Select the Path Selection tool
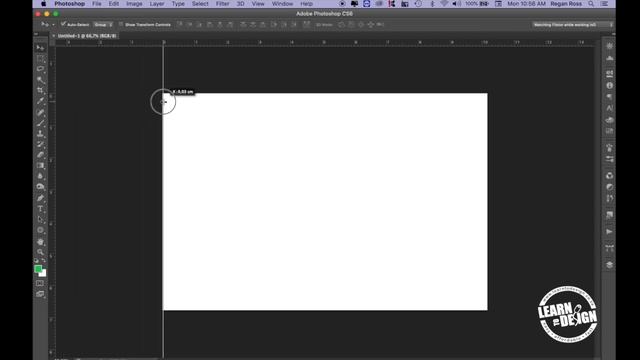 [x=40, y=219]
